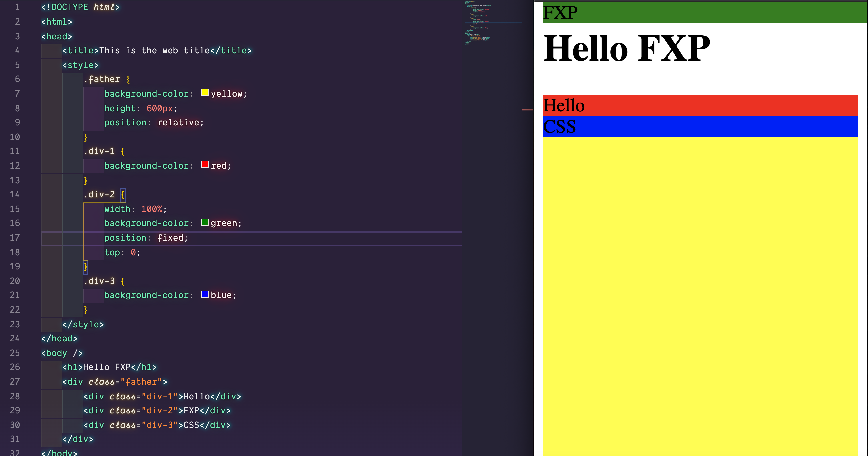Click the .father selector text
Image resolution: width=868 pixels, height=456 pixels.
pos(102,80)
